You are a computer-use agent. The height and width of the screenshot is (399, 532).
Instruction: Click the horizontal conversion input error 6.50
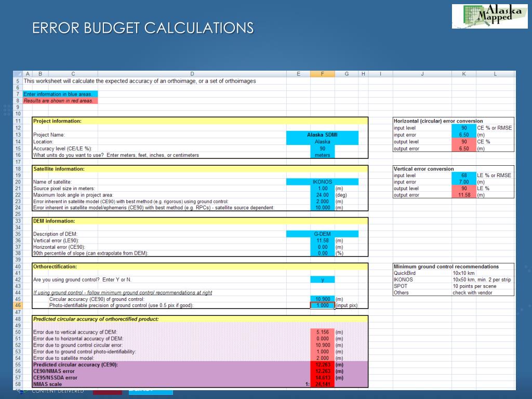464,135
